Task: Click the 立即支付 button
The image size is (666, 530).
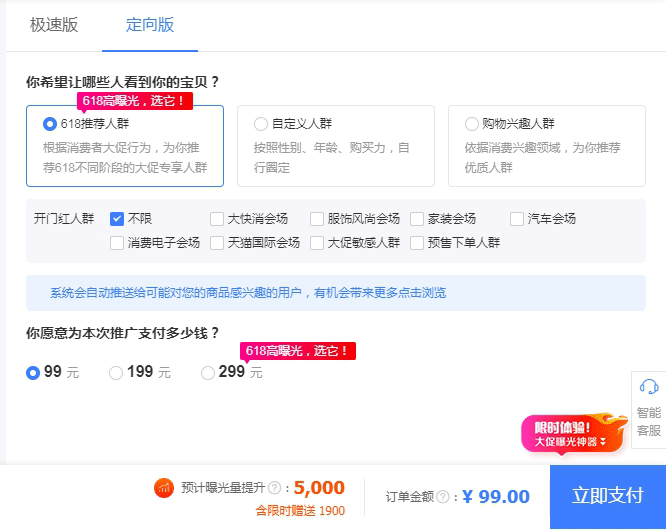Action: (607, 496)
